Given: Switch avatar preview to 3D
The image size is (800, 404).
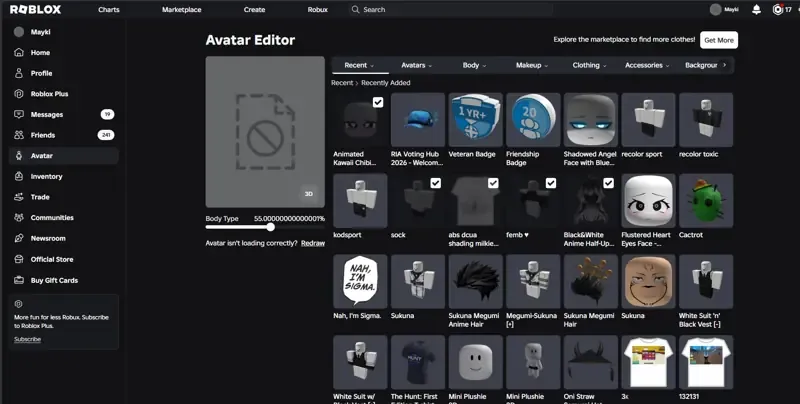Looking at the screenshot, I should point(309,194).
